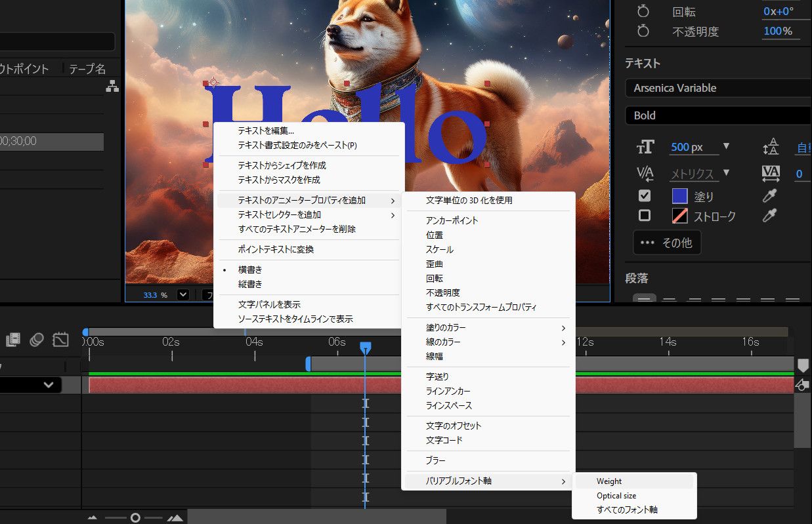
Task: Enable motion blur via its timeline icon
Action: (x=37, y=340)
